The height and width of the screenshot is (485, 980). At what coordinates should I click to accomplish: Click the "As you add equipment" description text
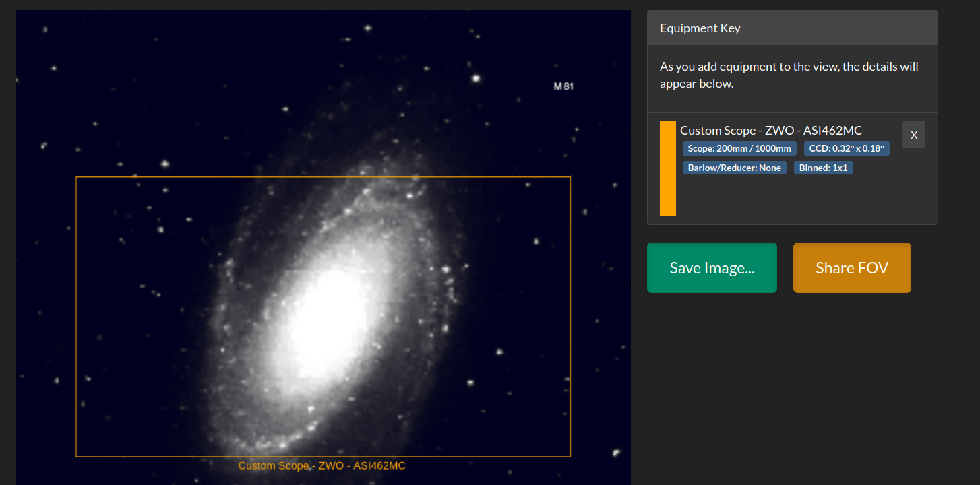(789, 75)
